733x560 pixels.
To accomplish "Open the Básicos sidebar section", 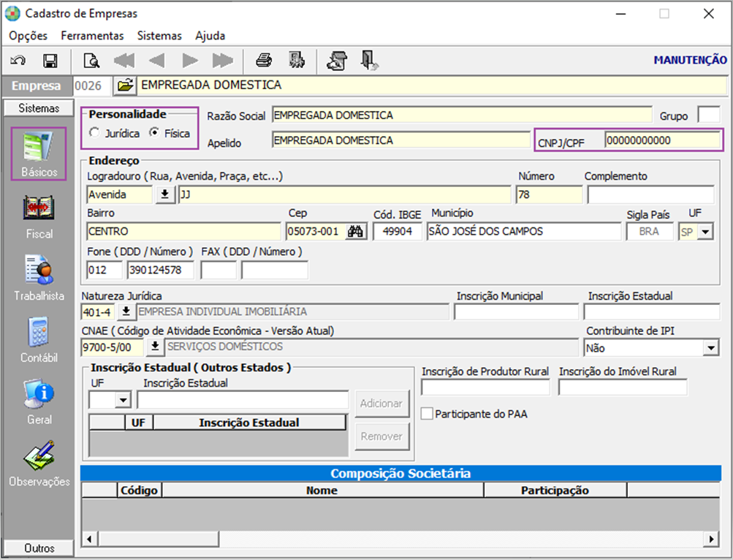I will tap(39, 154).
